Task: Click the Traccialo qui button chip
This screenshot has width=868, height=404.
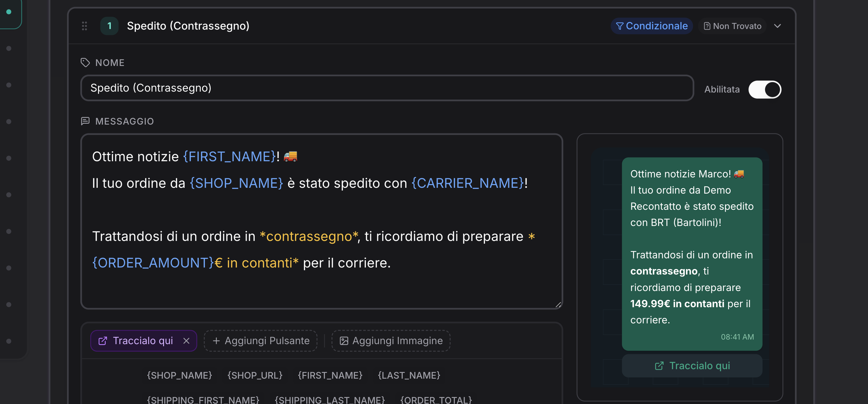Action: coord(143,341)
